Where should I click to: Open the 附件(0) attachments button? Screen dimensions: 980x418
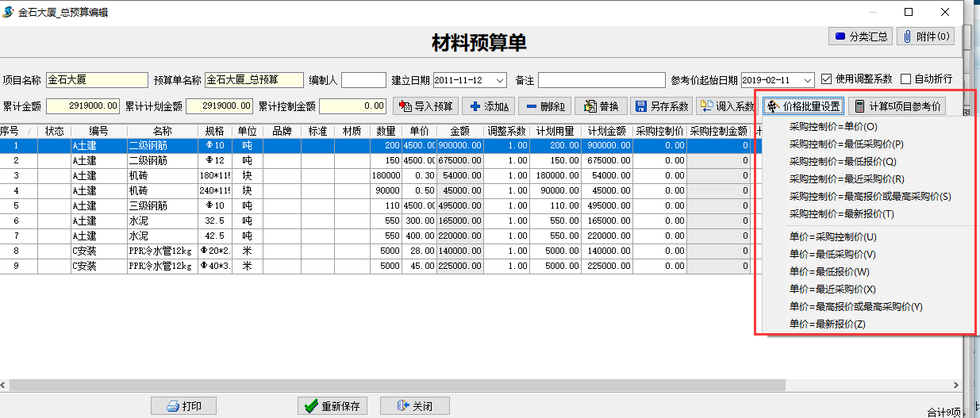coord(925,36)
